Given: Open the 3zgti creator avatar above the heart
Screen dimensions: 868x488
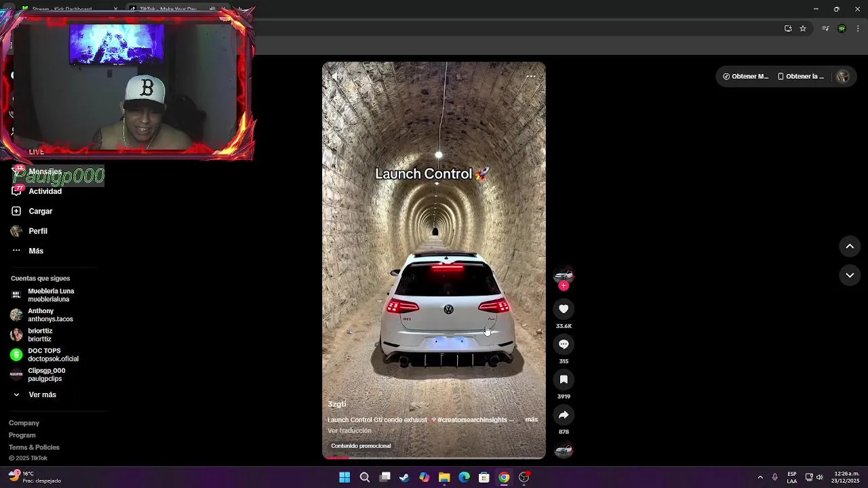Looking at the screenshot, I should point(564,275).
